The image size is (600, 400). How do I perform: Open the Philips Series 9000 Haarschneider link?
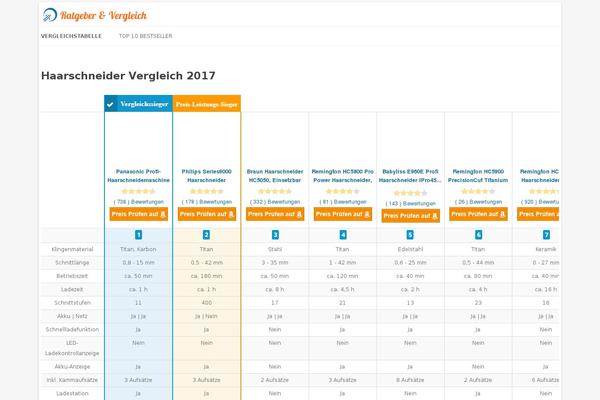pos(207,176)
